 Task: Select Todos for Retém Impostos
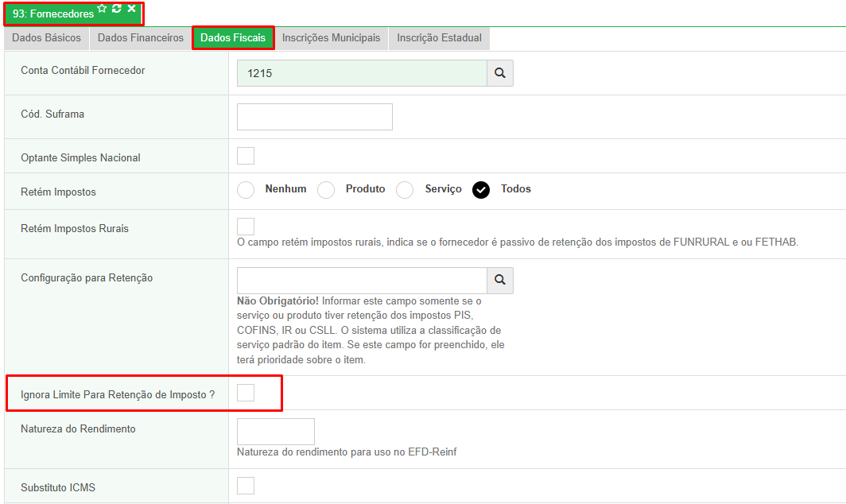click(x=481, y=190)
